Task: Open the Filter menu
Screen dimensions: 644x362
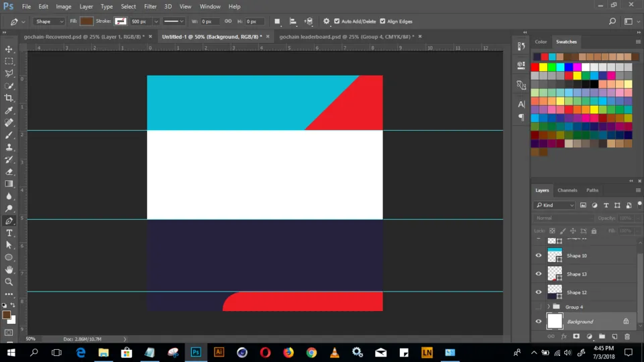Action: tap(150, 7)
